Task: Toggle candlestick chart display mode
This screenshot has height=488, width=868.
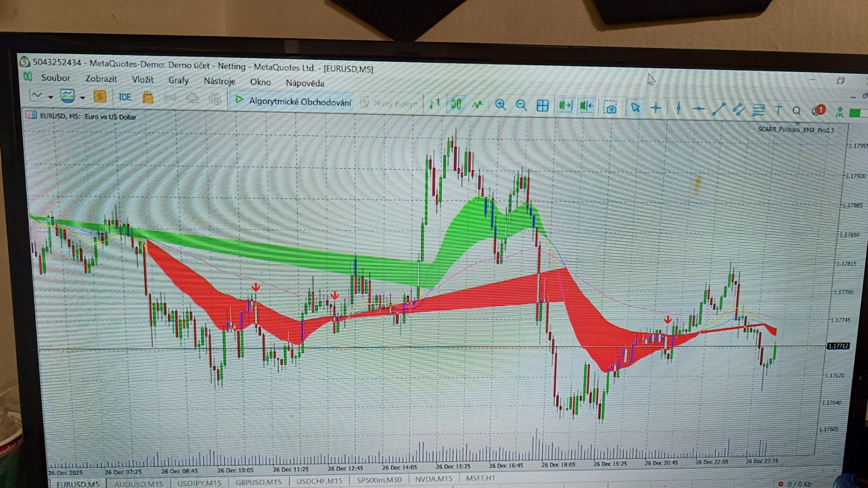Action: [456, 104]
